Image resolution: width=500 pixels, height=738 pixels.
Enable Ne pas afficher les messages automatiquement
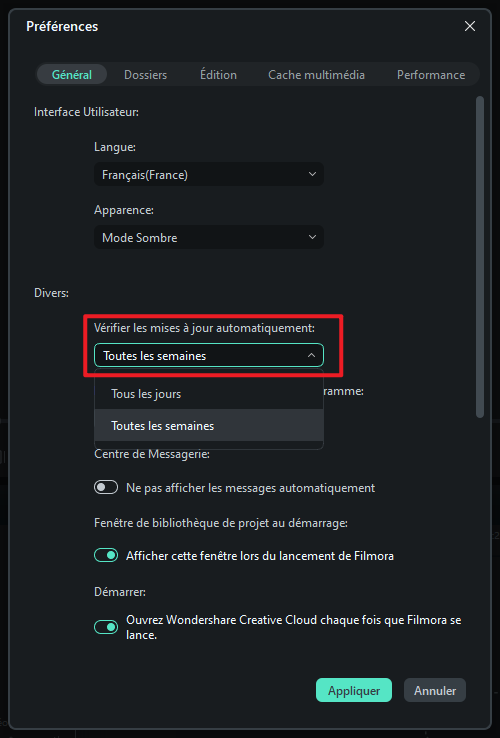[x=106, y=487]
